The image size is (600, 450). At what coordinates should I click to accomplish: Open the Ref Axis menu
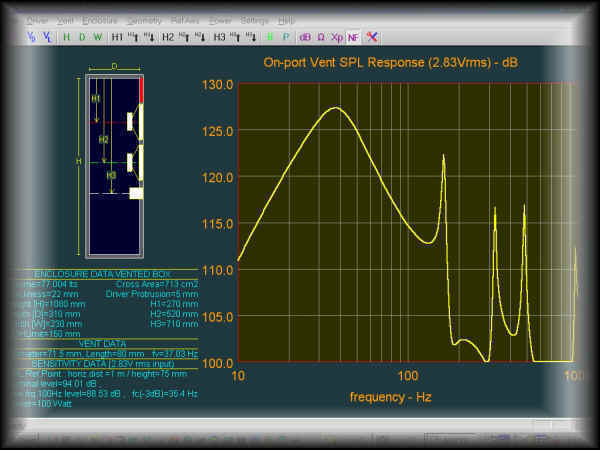pyautogui.click(x=185, y=21)
